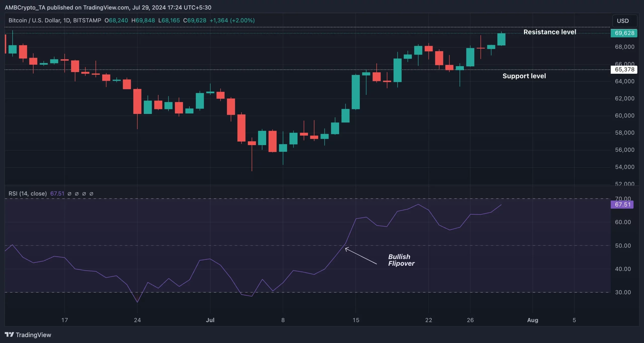
Task: Click the 22 date label on time axis
Action: click(428, 320)
